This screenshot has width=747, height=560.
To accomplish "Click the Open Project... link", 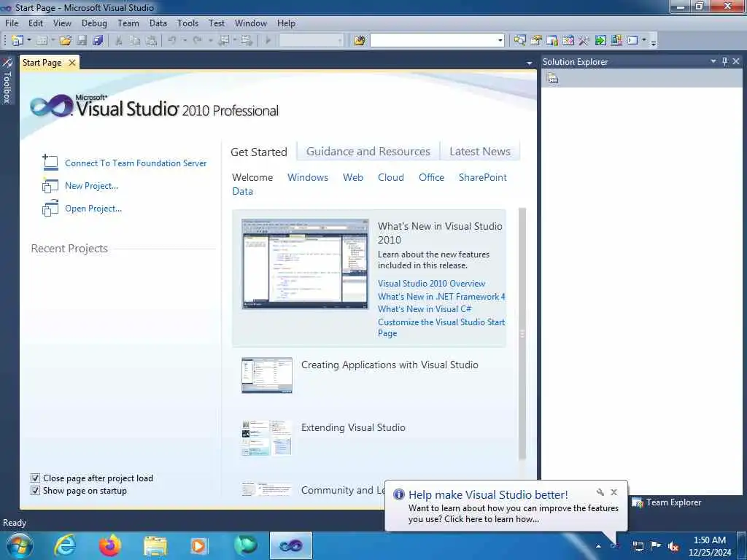I will point(93,208).
